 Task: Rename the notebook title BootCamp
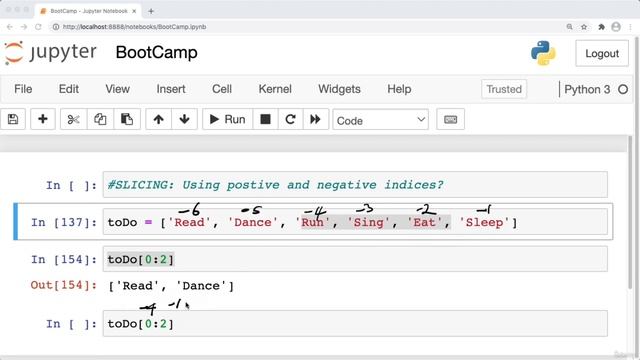[156, 53]
